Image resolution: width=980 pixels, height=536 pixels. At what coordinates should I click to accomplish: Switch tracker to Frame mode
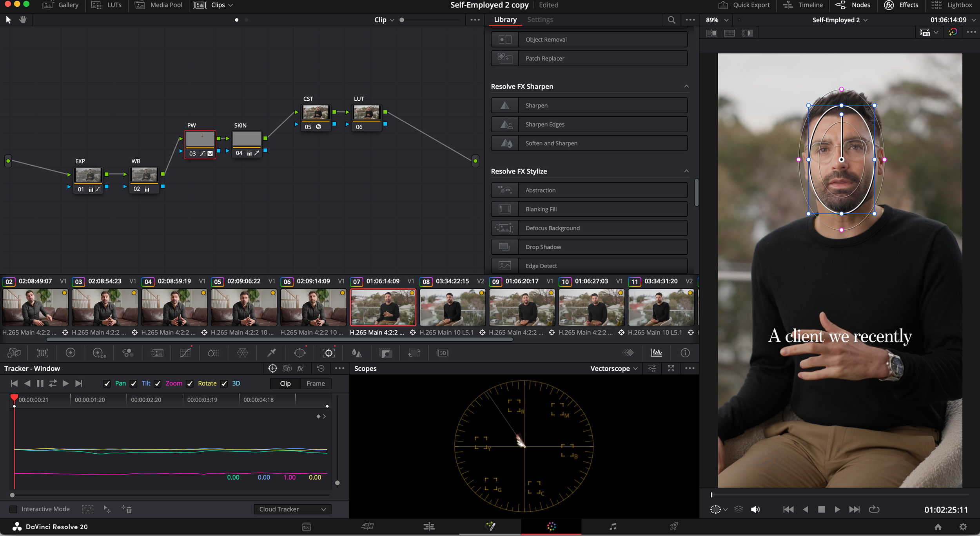316,384
